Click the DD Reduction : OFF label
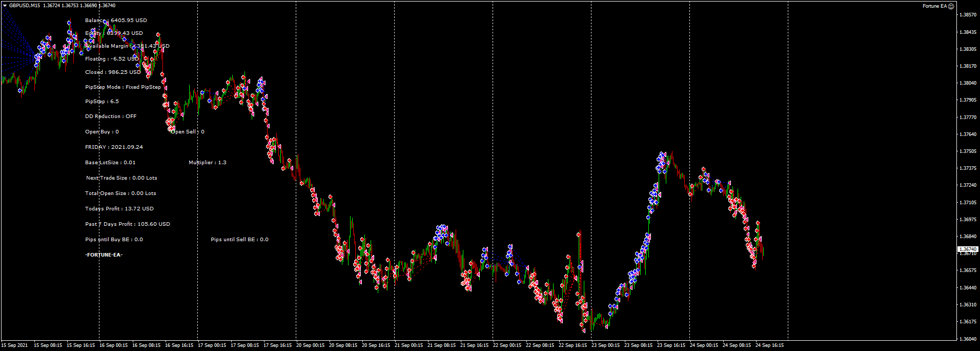Image resolution: width=980 pixels, height=351 pixels. (x=111, y=116)
